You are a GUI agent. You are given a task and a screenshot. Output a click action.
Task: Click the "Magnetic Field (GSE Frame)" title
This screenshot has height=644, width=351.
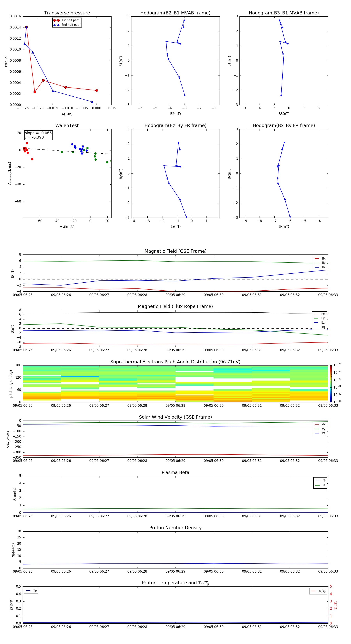click(175, 251)
